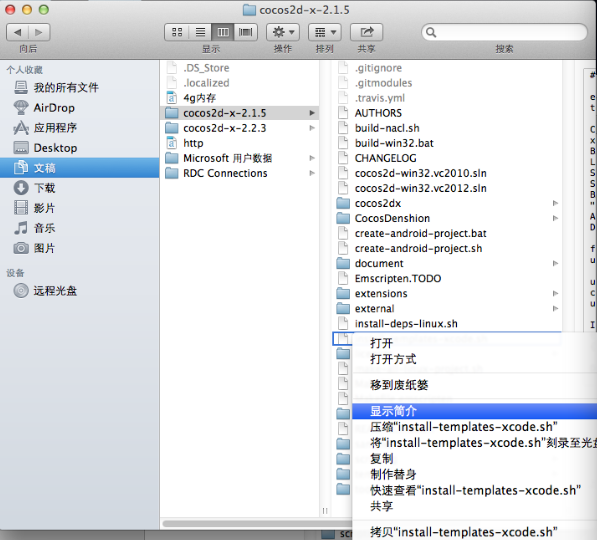The image size is (597, 540).
Task: Go forward with the right arrow button
Action: pos(39,32)
